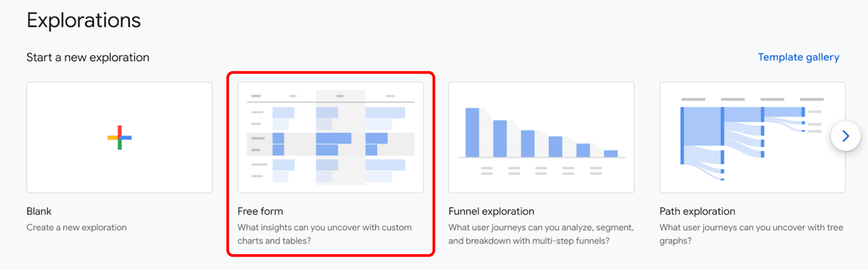Click the axis labels under the funnel chart preview
Viewport: 868px width, 270px height.
(x=541, y=171)
